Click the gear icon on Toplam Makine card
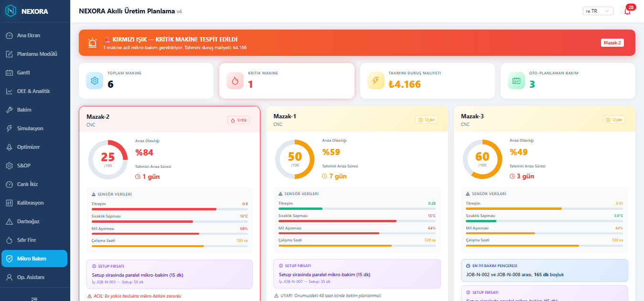This screenshot has height=301, width=644. pos(95,81)
